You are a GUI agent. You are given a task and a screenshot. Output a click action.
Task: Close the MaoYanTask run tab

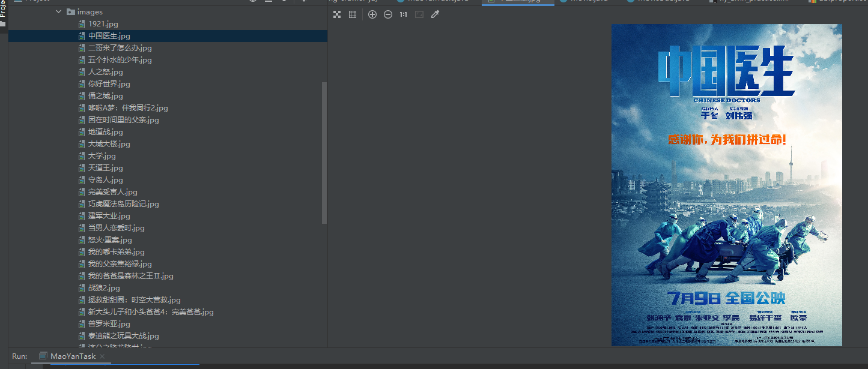coord(102,356)
